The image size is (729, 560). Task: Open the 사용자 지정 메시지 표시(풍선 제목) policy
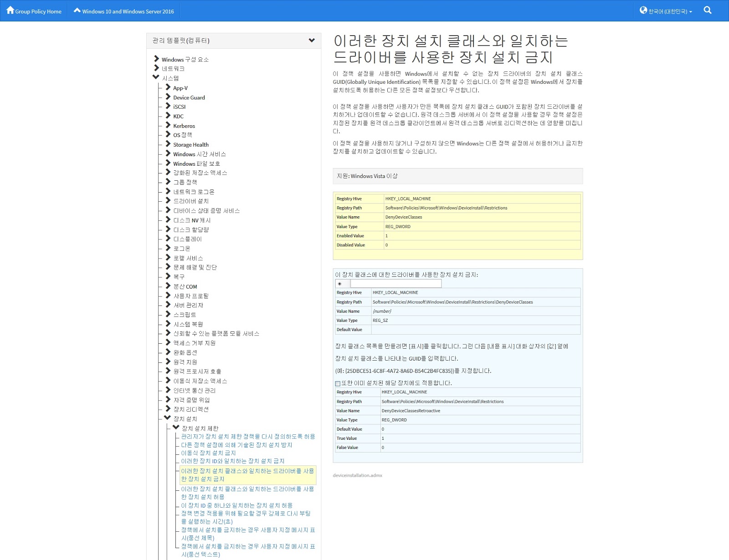248,534
